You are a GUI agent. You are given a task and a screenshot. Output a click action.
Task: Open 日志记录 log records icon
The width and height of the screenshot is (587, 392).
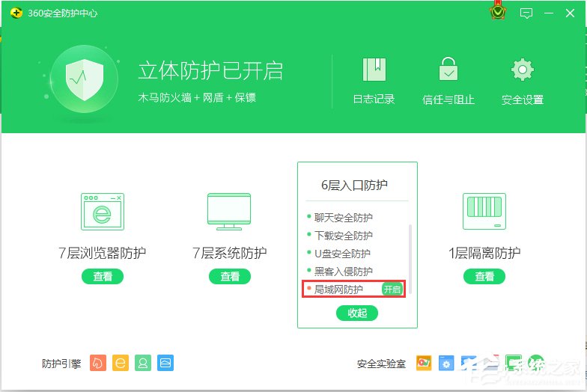[374, 70]
